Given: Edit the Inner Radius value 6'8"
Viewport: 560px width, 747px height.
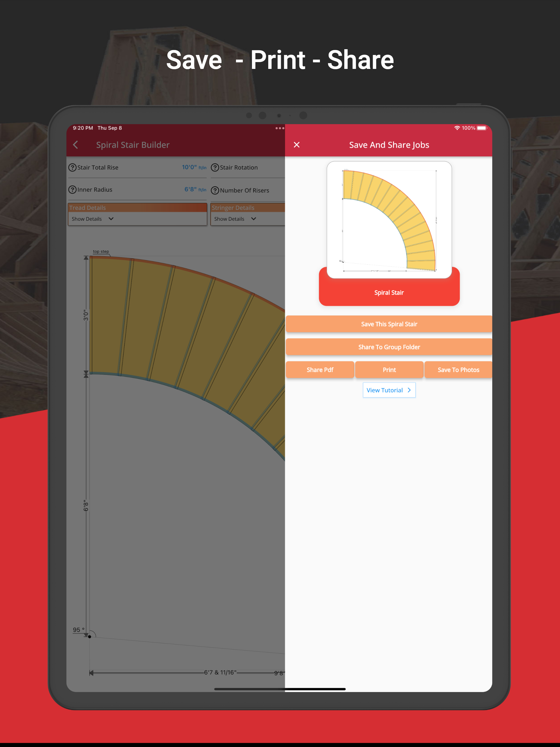Looking at the screenshot, I should (x=190, y=189).
